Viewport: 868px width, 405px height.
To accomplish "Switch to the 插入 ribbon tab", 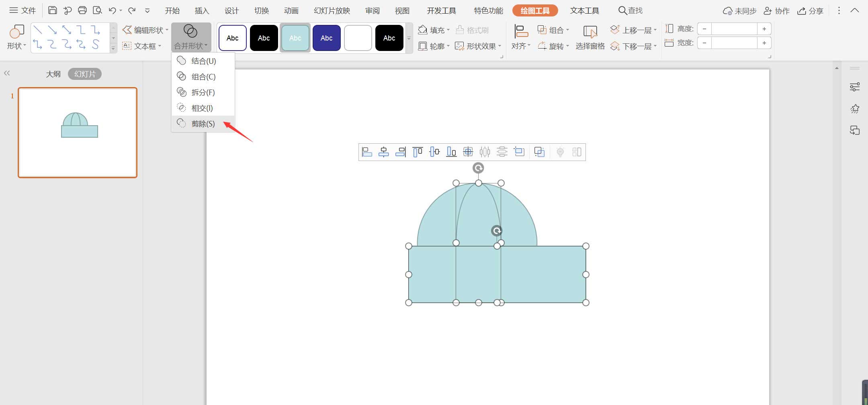I will (202, 10).
